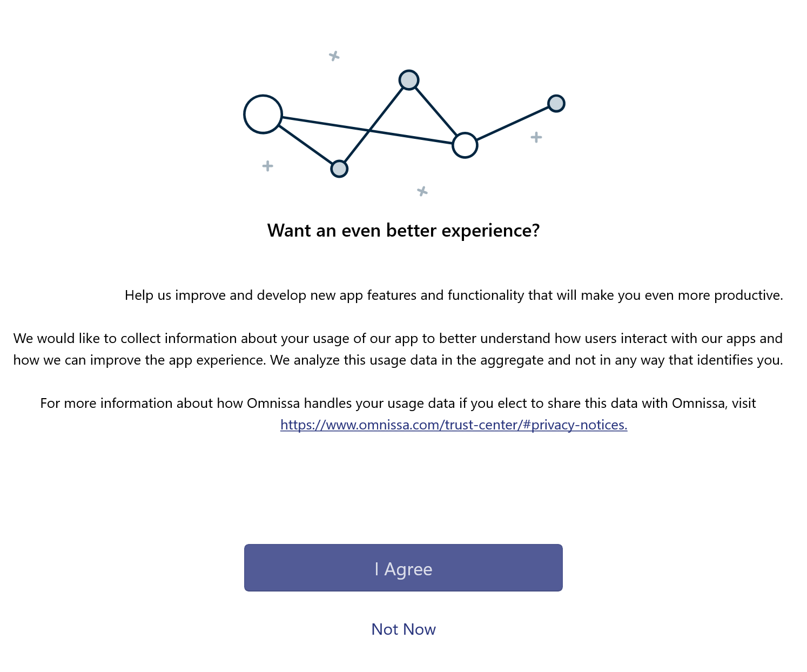
Task: Click the "Help us improve and develop" sentence
Action: 453,295
